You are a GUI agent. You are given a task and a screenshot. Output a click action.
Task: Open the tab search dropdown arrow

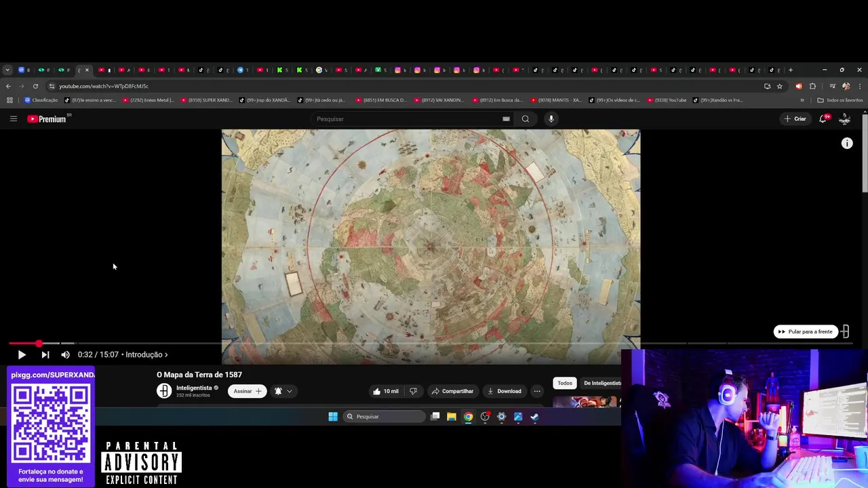coord(7,70)
